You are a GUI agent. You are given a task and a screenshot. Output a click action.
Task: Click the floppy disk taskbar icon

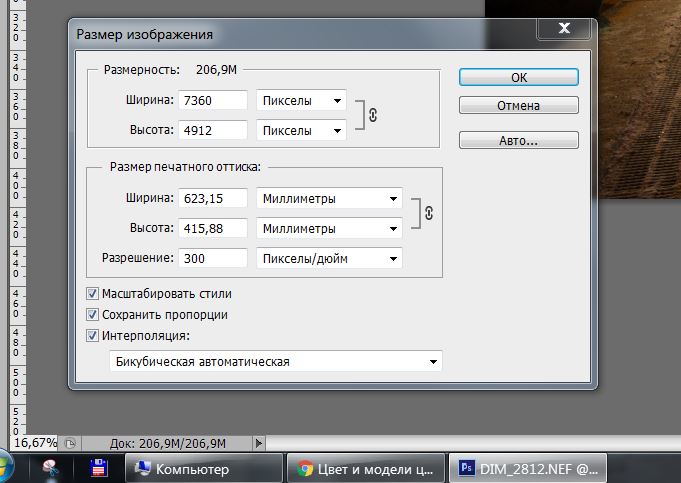click(x=99, y=469)
